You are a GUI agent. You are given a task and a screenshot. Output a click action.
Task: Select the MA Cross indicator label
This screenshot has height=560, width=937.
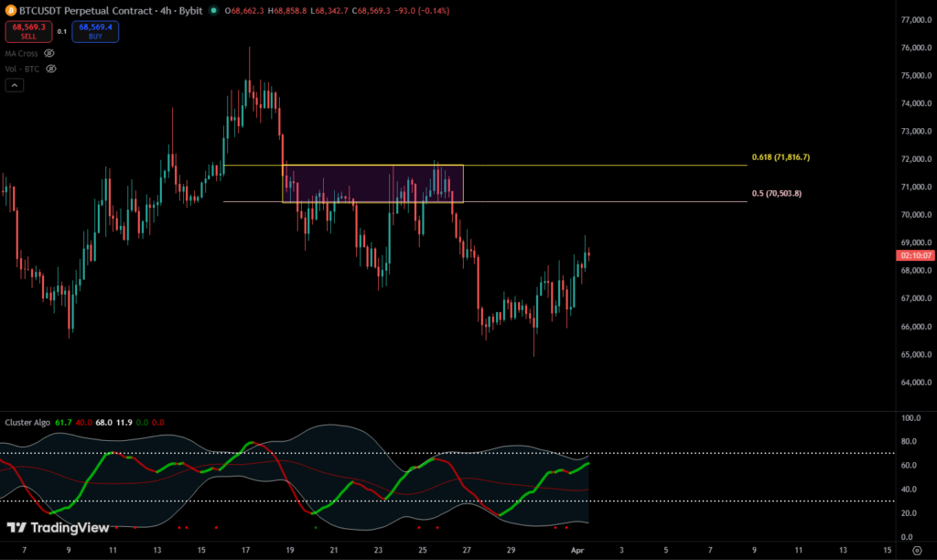pyautogui.click(x=22, y=53)
